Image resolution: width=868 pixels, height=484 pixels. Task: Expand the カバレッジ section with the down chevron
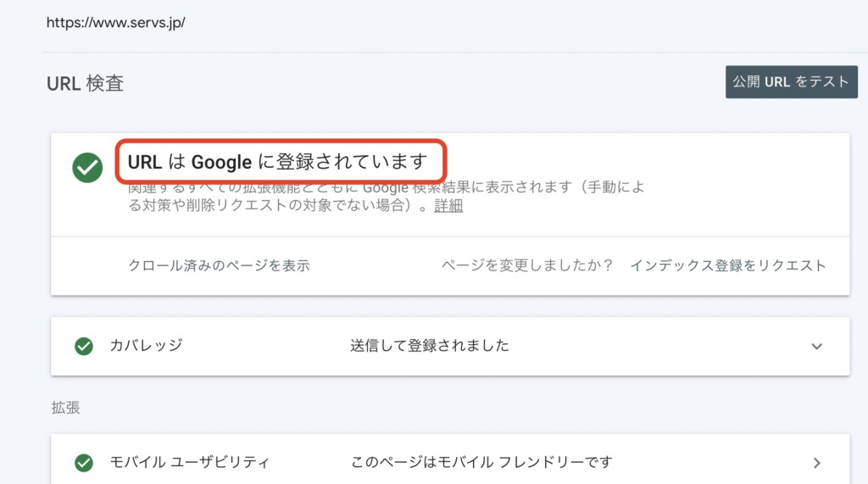(816, 347)
